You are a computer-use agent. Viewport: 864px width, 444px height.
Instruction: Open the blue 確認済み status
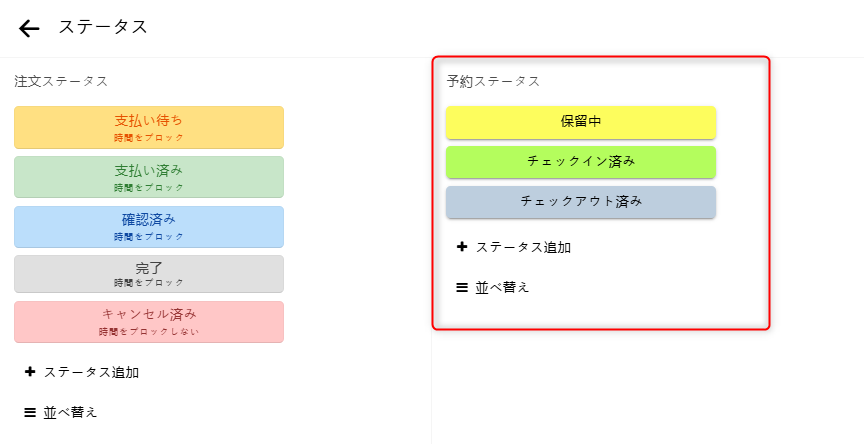tap(149, 226)
